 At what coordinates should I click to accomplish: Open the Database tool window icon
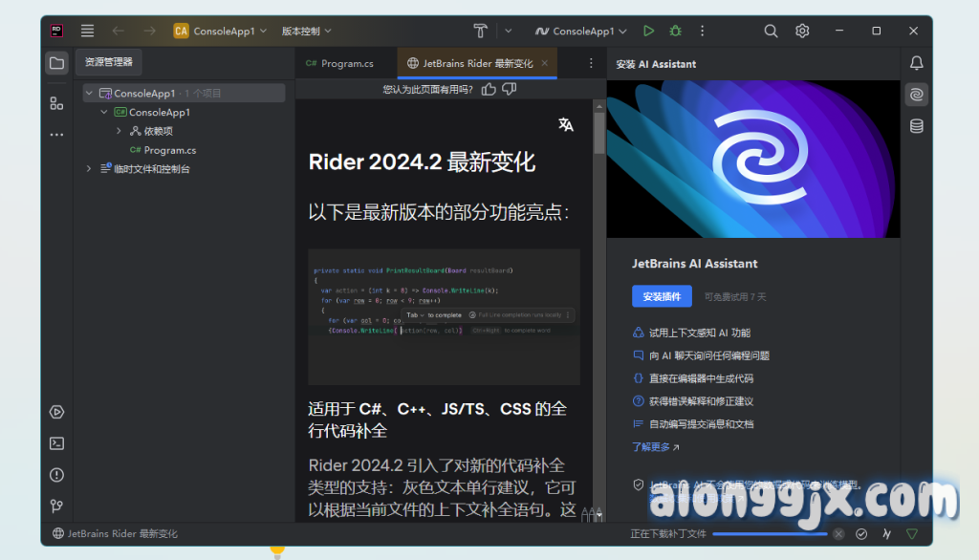(x=916, y=126)
